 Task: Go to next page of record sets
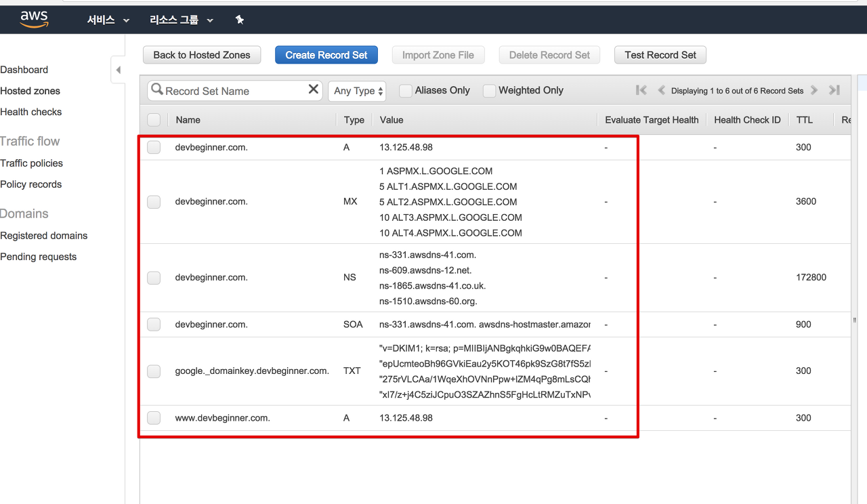click(814, 90)
